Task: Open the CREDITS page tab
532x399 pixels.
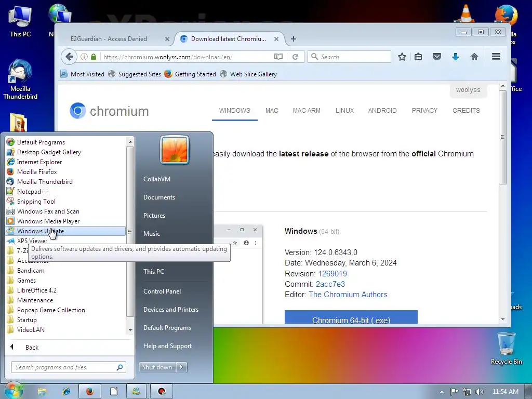Action: [466, 111]
